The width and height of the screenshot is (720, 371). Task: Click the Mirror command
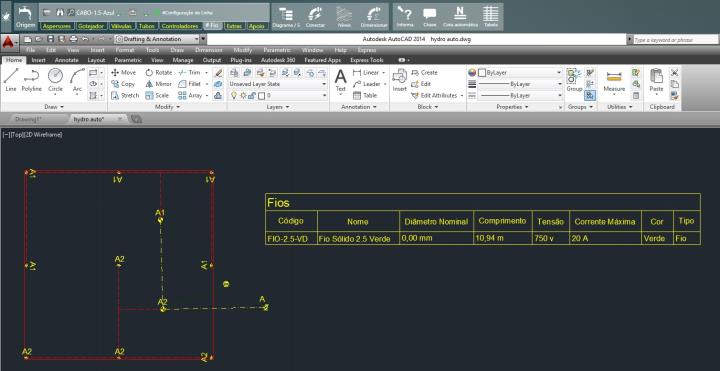tap(158, 84)
